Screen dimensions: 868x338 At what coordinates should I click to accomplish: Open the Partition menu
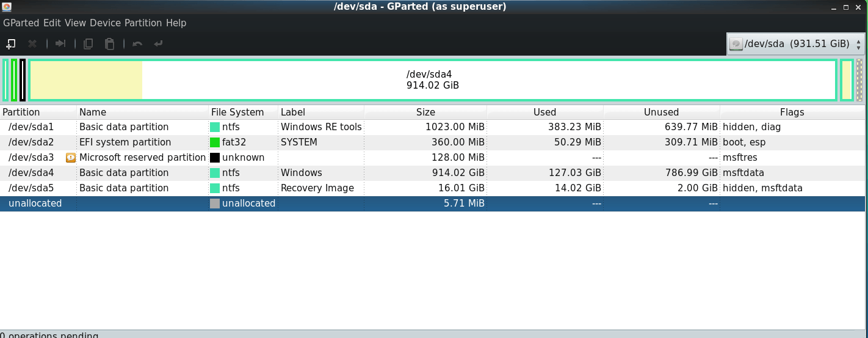143,23
